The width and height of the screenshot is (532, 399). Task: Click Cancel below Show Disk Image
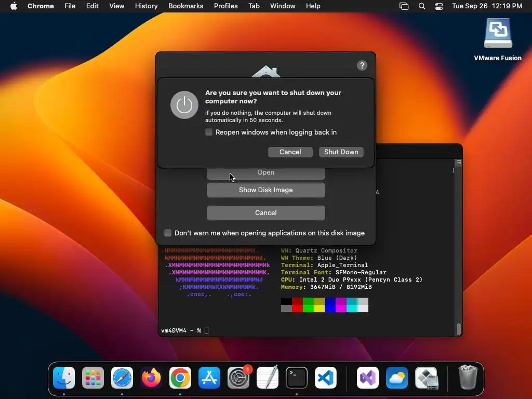pyautogui.click(x=265, y=212)
